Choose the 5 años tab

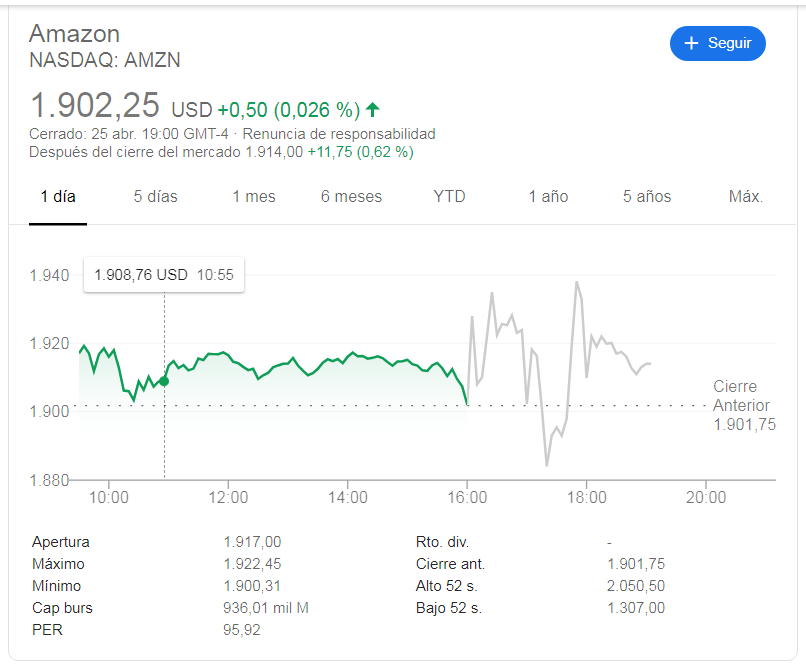pos(647,196)
